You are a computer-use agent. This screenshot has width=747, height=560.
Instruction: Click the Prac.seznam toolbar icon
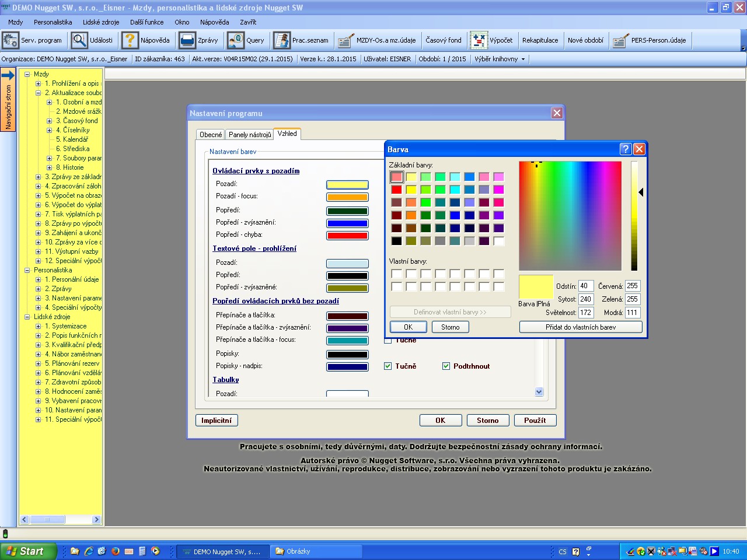pos(282,40)
